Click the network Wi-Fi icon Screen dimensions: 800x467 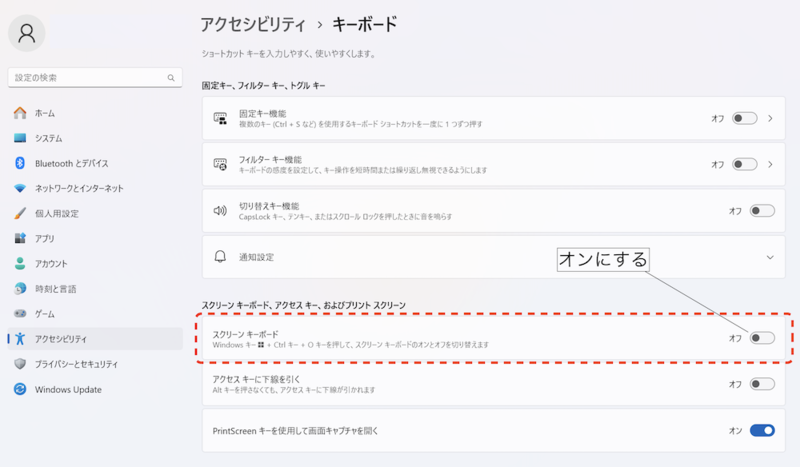(x=20, y=188)
